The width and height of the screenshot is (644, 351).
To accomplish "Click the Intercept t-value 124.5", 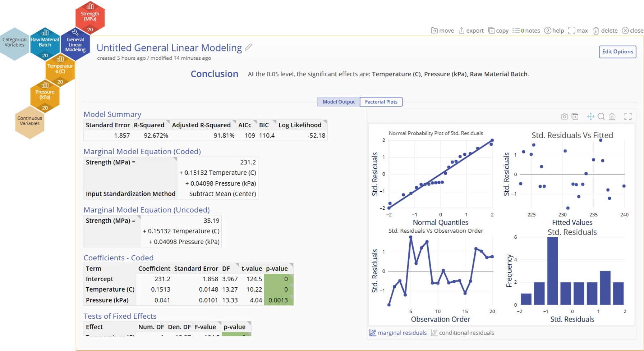I will (254, 279).
